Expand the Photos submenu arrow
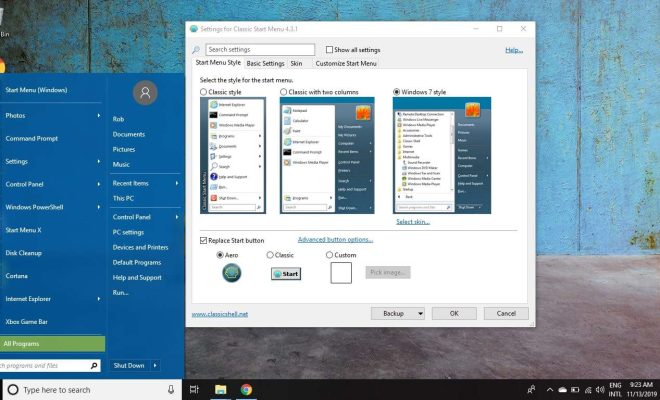Viewport: 660px width, 400px height. click(99, 115)
